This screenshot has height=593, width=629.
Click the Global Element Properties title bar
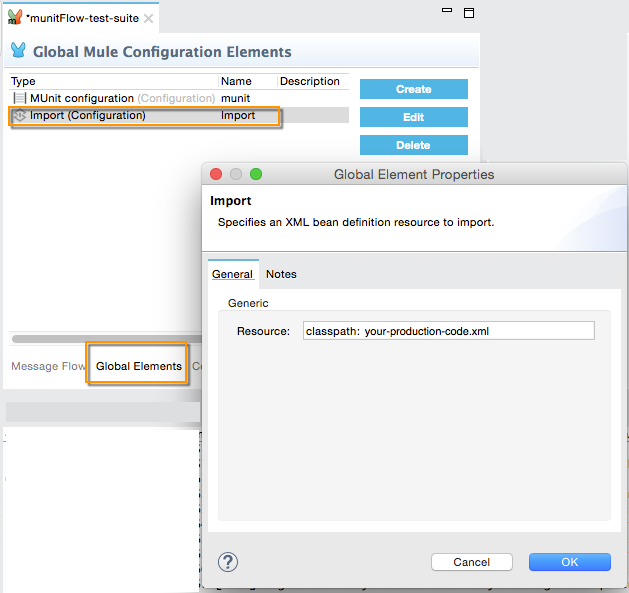point(414,174)
